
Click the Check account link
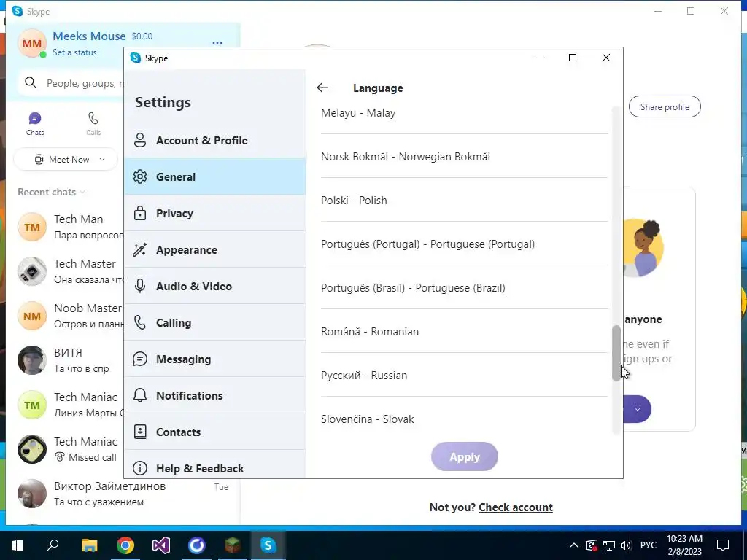[x=516, y=507]
